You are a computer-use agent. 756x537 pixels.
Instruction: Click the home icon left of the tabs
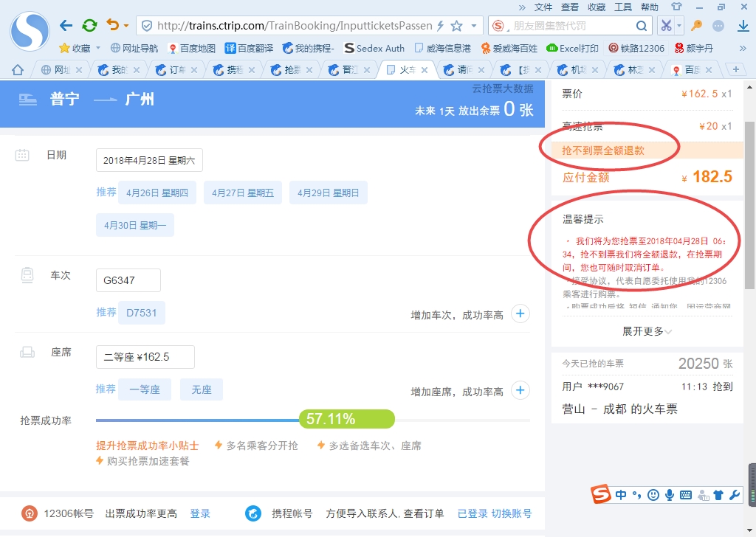click(x=18, y=70)
